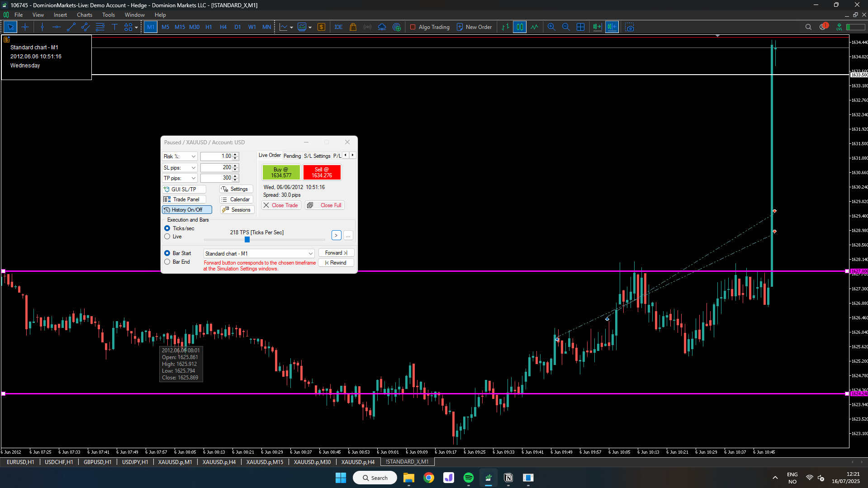Switch to the H1 timeframe
Viewport: 868px width, 488px height.
coord(209,27)
